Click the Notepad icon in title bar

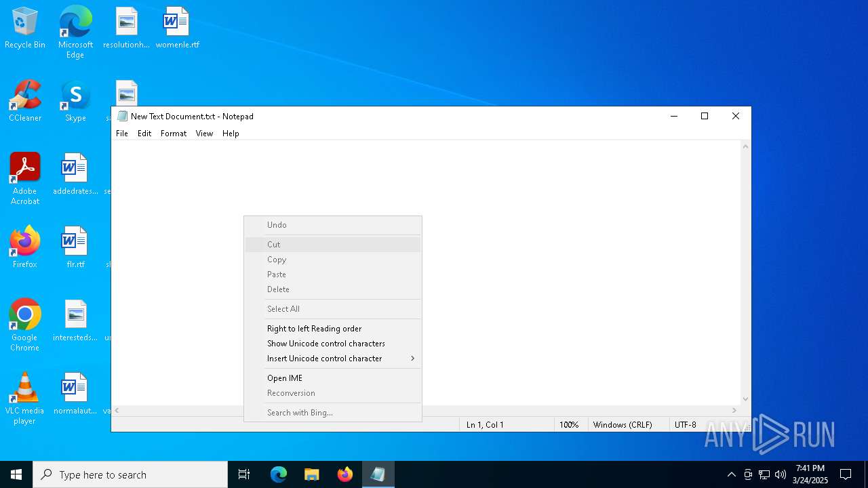coord(122,116)
